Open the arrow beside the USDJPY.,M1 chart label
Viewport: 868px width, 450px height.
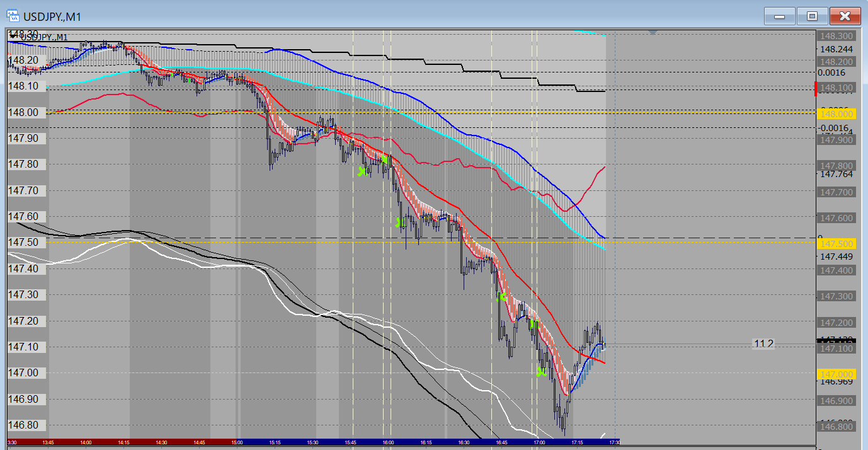click(x=13, y=37)
